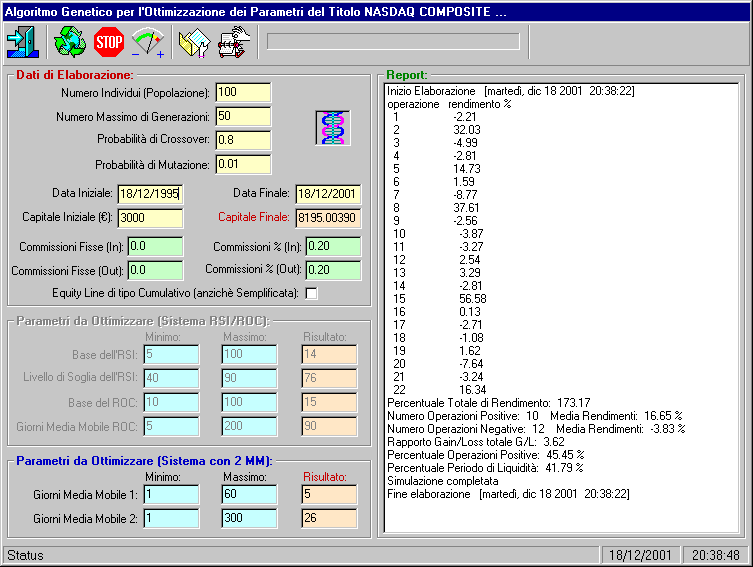Open the gauge meter tool
This screenshot has height=567, width=753.
[148, 43]
